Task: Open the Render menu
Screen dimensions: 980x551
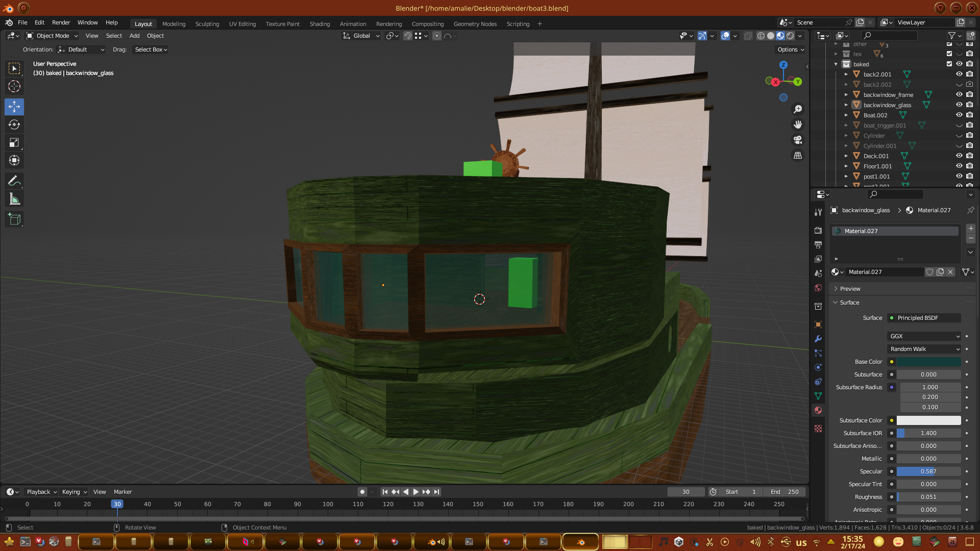Action: [61, 22]
